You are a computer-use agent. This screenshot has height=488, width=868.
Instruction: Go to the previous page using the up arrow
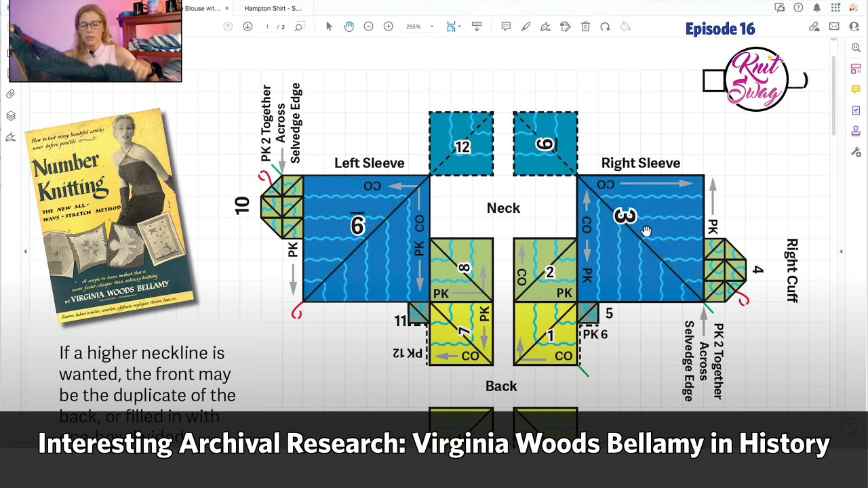(x=228, y=26)
